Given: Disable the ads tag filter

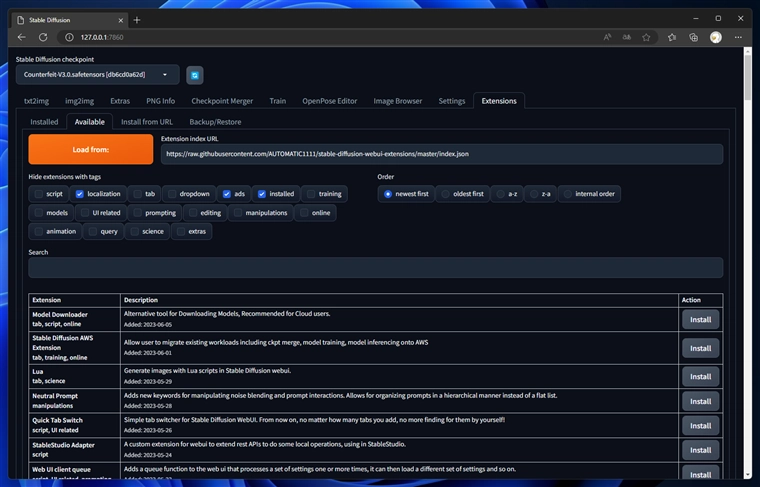Looking at the screenshot, I should pyautogui.click(x=227, y=193).
